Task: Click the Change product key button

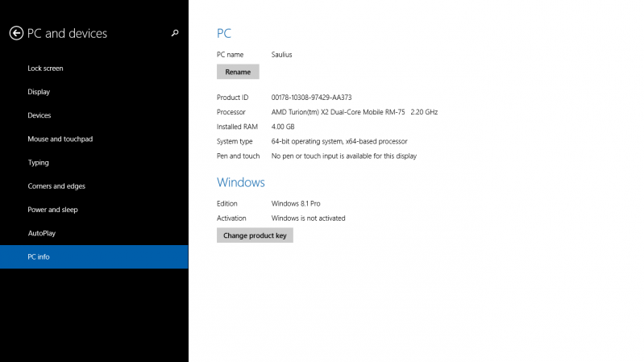Action: point(255,235)
